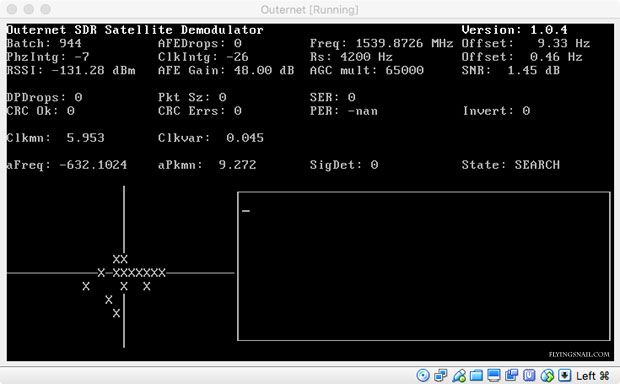Click the 'CRC Errs: 0' readout

click(200, 111)
